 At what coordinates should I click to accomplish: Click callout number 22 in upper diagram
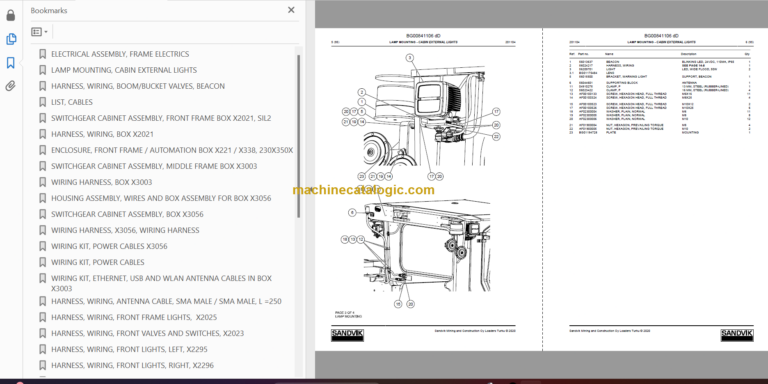[x=496, y=137]
